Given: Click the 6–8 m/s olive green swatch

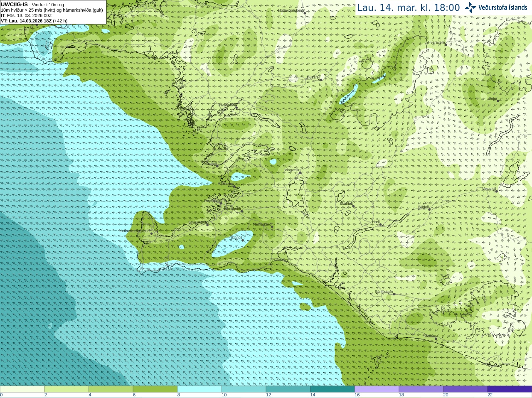Looking at the screenshot, I should (x=155, y=389).
